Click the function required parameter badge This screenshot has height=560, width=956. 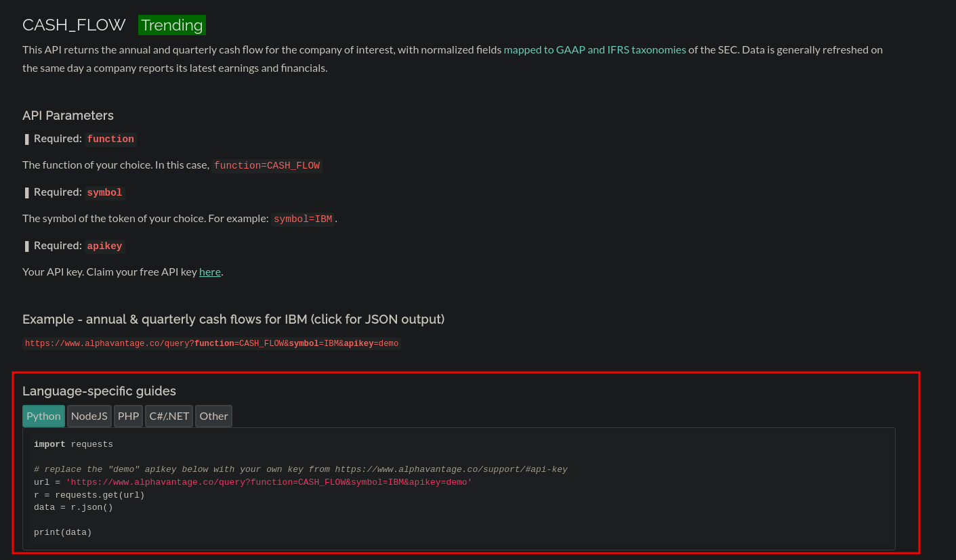click(x=110, y=139)
